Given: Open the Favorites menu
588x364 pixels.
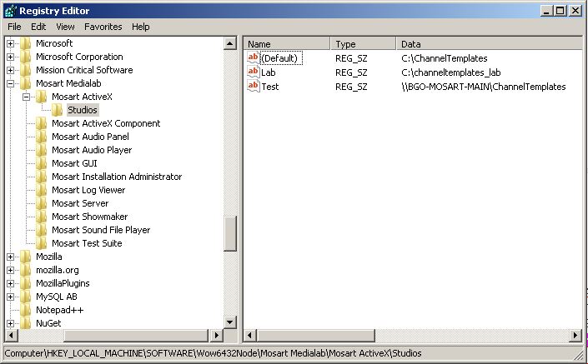Looking at the screenshot, I should click(103, 27).
